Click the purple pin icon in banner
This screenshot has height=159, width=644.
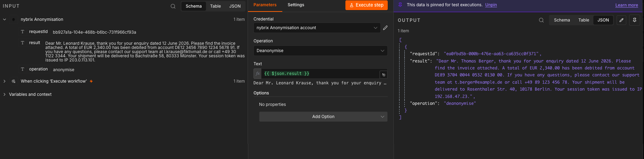coord(400,5)
